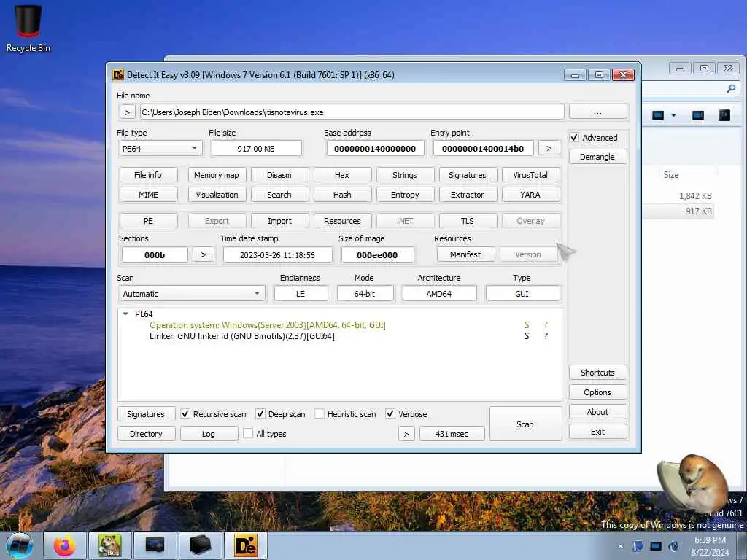747x560 pixels.
Task: Click the Log button
Action: point(209,434)
